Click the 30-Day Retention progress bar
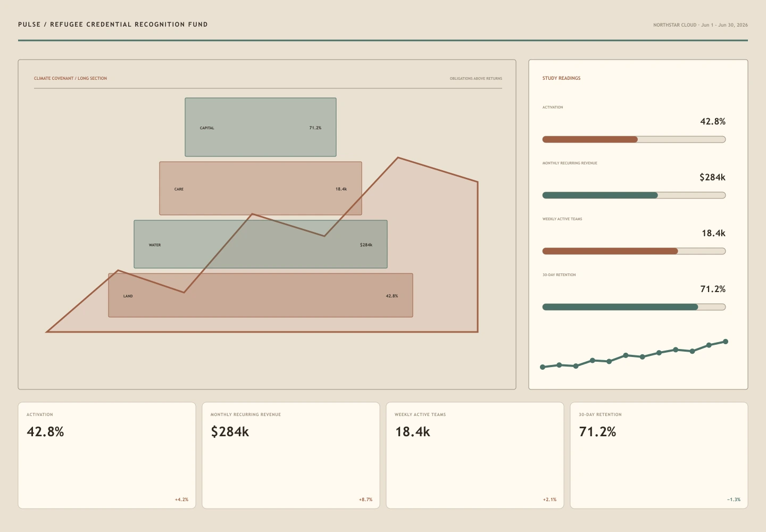The width and height of the screenshot is (766, 532). (x=634, y=307)
